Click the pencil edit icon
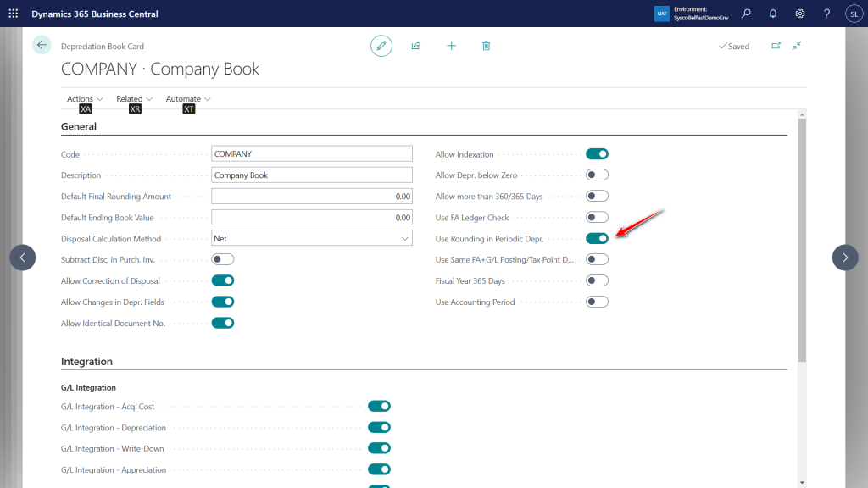 pyautogui.click(x=381, y=46)
